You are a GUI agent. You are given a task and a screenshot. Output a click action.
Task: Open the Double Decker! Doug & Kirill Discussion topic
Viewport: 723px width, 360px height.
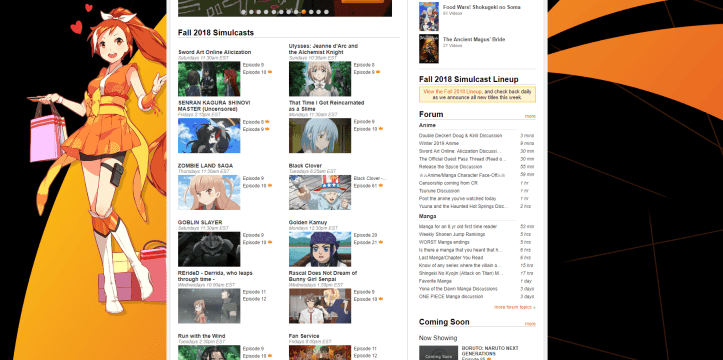[x=460, y=136]
